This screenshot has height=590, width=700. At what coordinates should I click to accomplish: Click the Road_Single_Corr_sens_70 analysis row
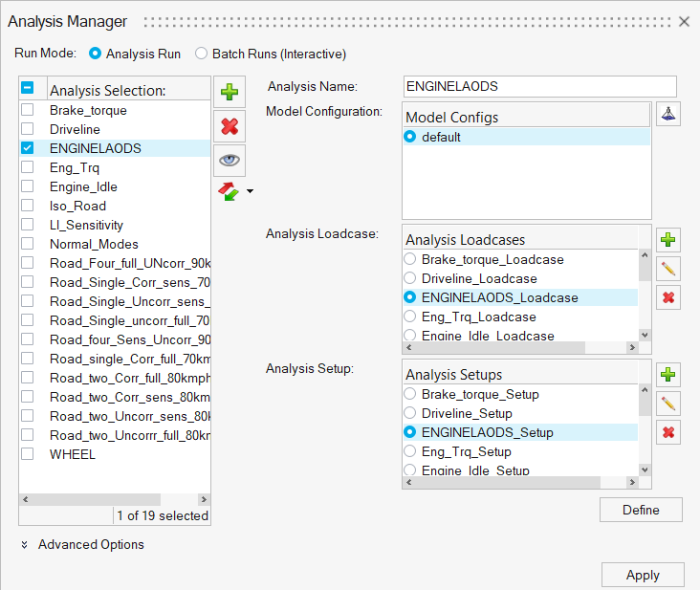[115, 282]
